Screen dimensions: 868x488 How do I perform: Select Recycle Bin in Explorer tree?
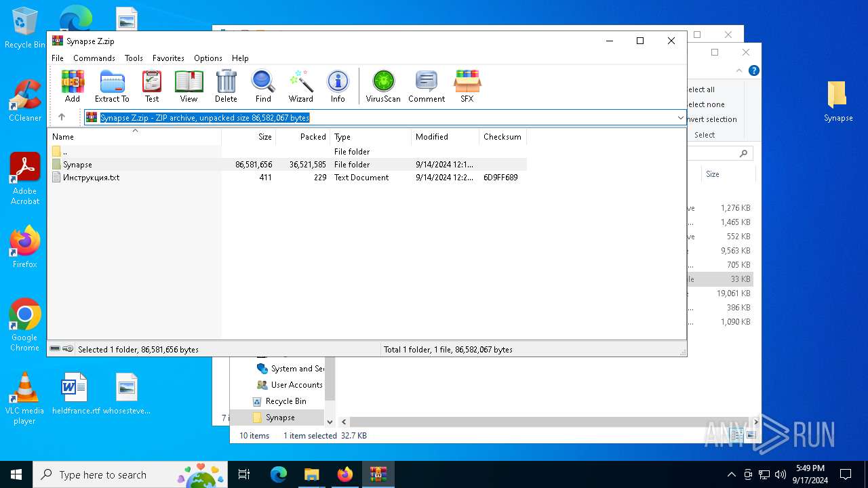click(278, 401)
